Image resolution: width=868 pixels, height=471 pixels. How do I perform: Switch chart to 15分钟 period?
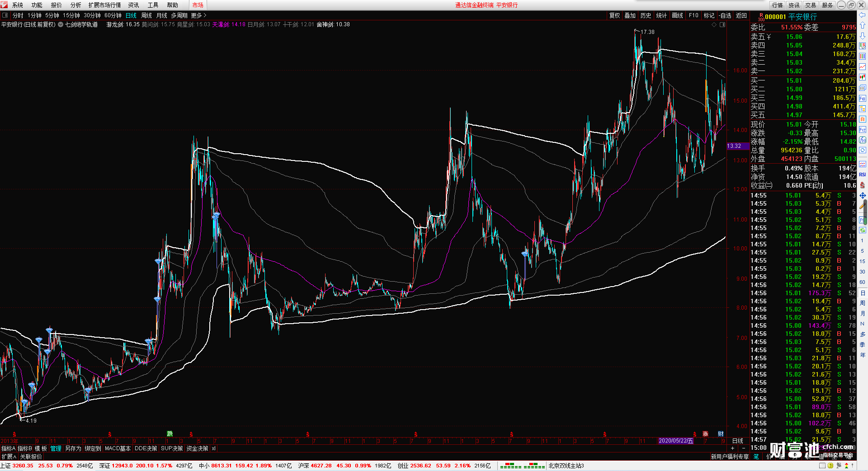click(x=71, y=15)
